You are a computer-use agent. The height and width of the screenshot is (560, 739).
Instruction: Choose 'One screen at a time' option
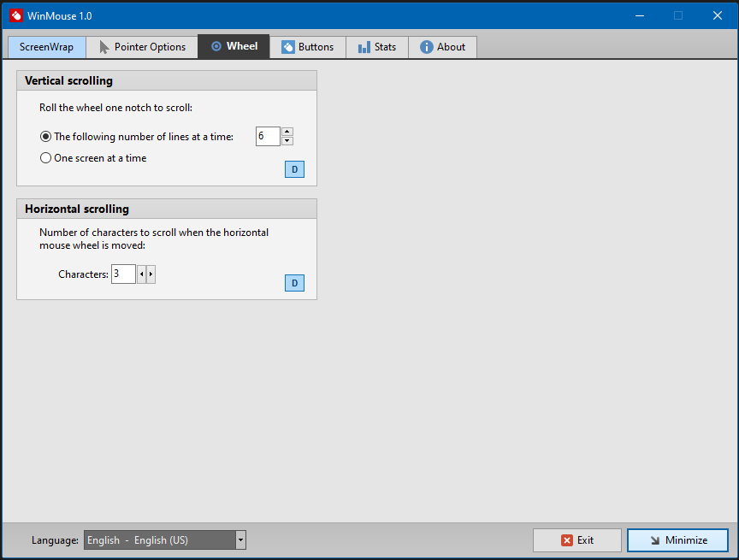pyautogui.click(x=45, y=158)
